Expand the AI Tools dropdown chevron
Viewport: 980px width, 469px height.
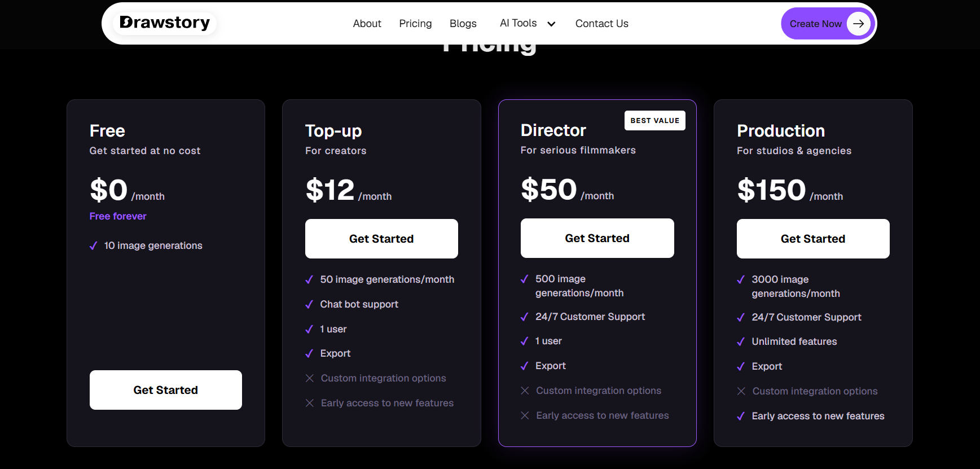pos(551,24)
